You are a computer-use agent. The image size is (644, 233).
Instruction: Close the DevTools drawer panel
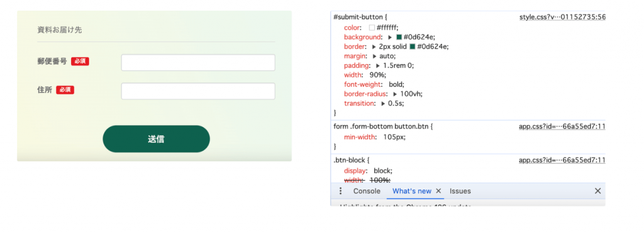pos(597,191)
